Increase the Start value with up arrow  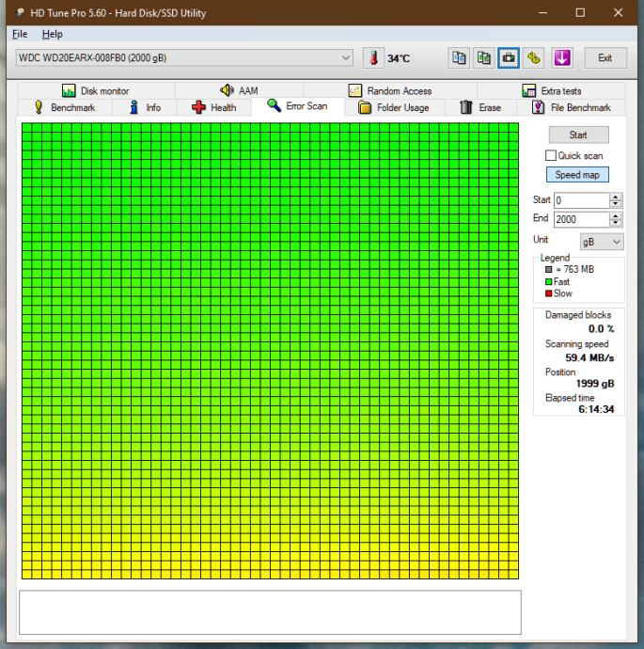tap(617, 197)
